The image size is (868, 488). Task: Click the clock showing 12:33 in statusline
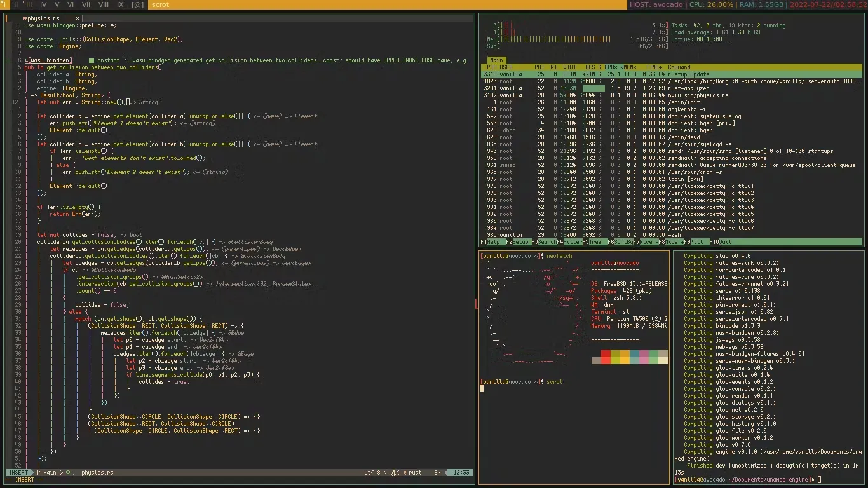coord(463,472)
